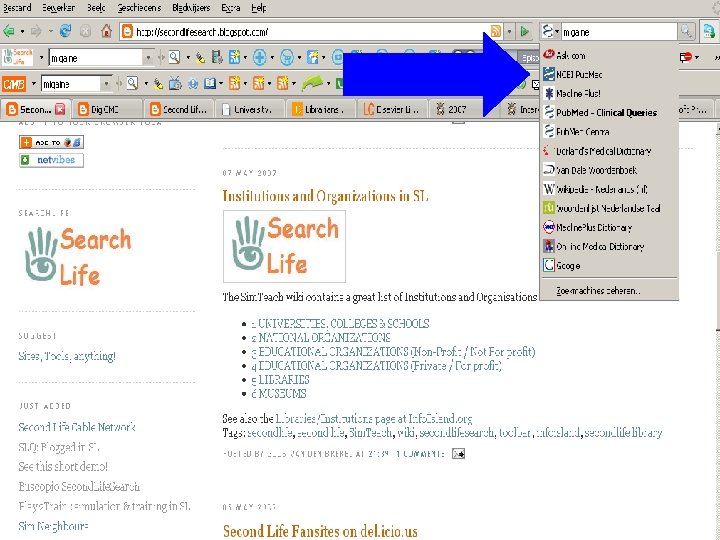Click the shopping cart circle icon on Search Life toolbar

[x=287, y=57]
